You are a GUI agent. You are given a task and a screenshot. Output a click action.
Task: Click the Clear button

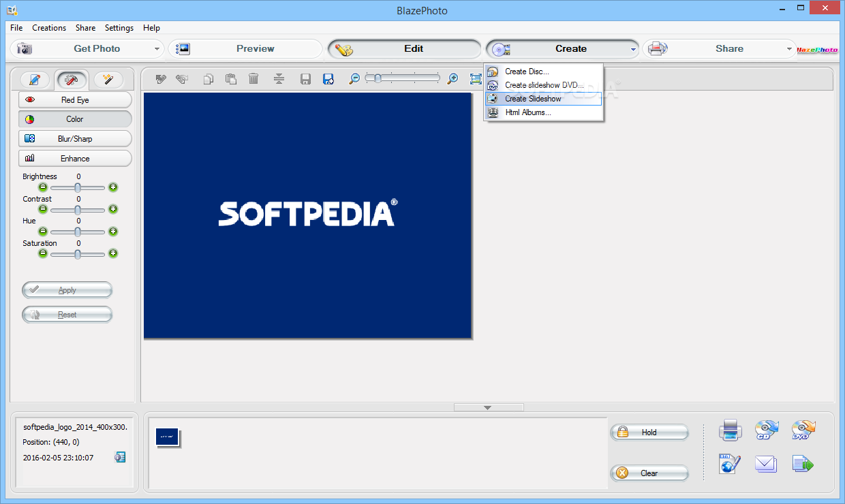pos(649,473)
